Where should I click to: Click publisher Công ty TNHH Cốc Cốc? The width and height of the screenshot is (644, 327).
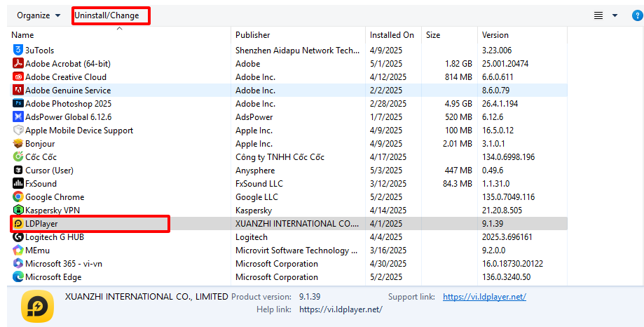(280, 157)
